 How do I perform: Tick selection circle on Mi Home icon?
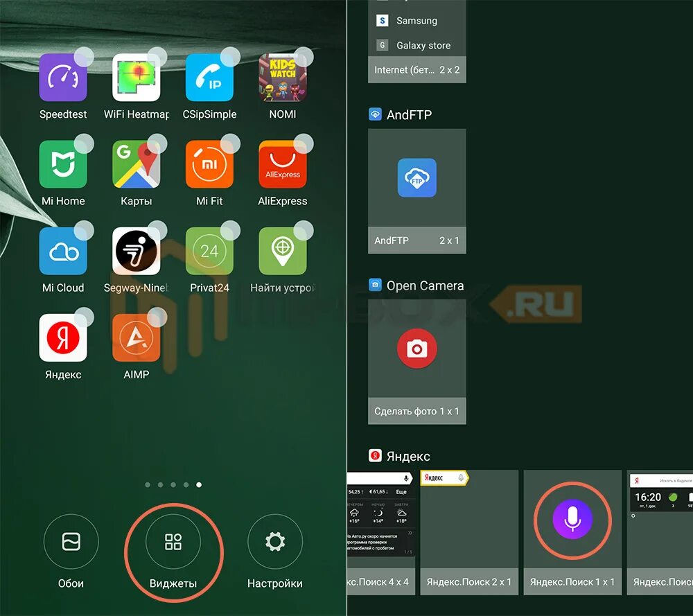click(x=84, y=143)
